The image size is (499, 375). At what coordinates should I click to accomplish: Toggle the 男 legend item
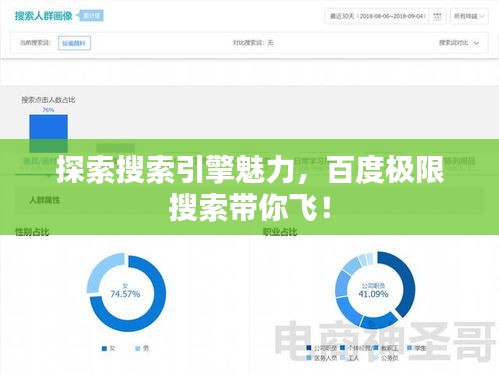142,348
